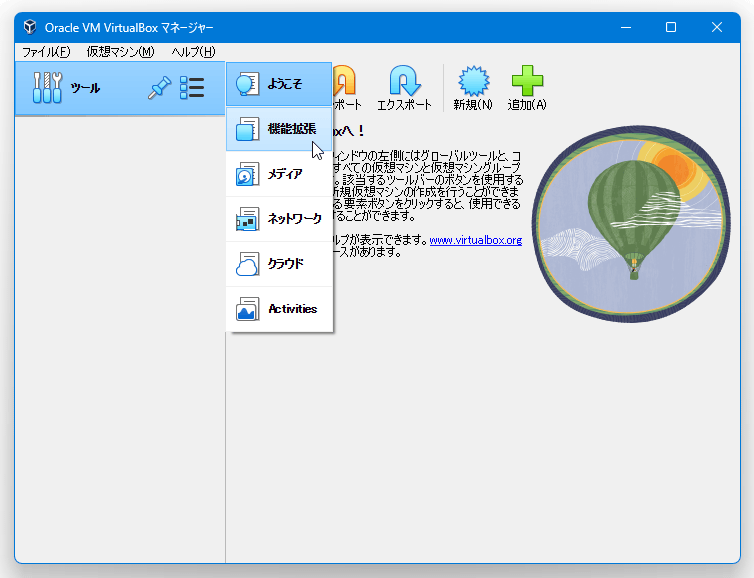Maximize the VirtualBox Manager window
Viewport: 754px width, 578px height.
tap(671, 27)
